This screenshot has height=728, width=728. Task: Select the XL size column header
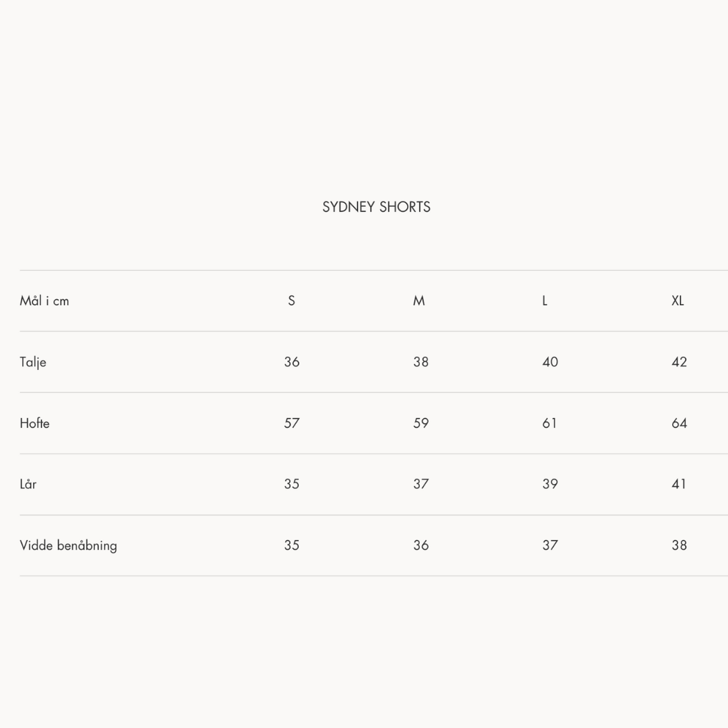pos(678,301)
